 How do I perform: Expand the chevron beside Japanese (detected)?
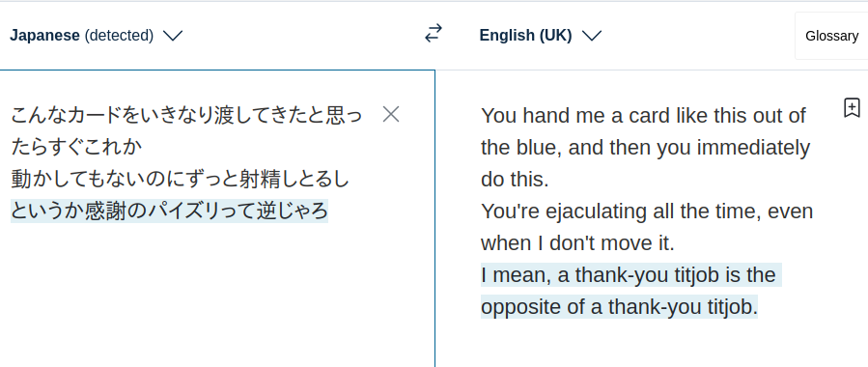(173, 36)
